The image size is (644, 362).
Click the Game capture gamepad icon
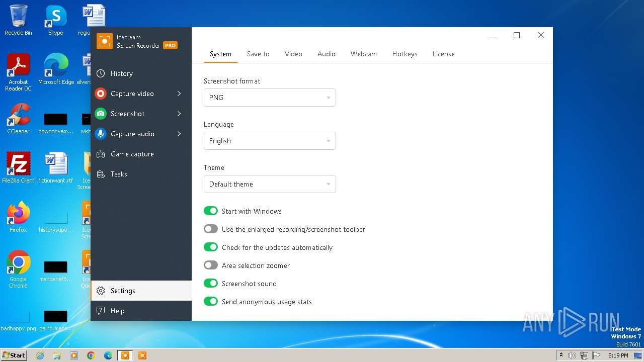101,154
